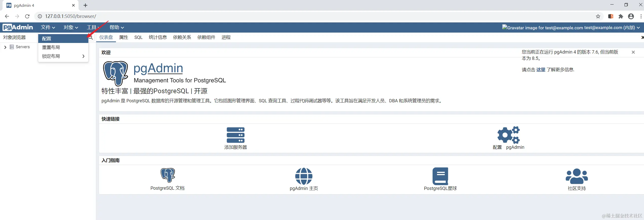Open the PostgreSQL星球 book icon
The image size is (644, 220).
click(x=440, y=176)
